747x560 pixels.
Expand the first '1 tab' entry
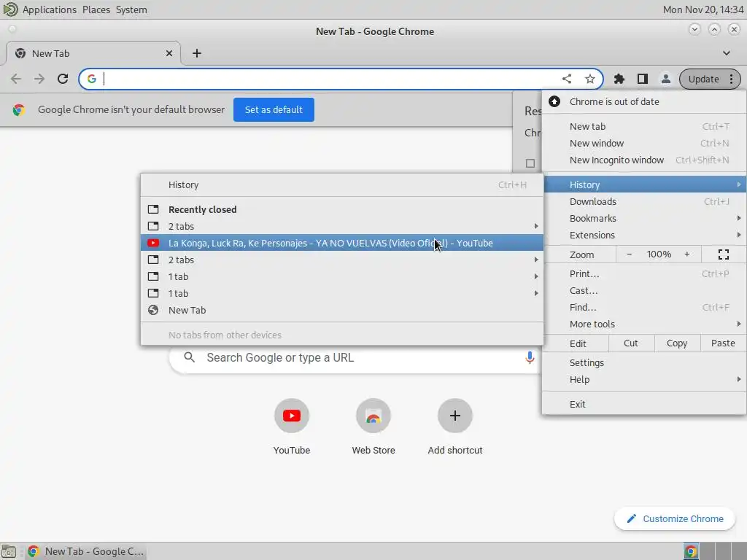tap(342, 276)
